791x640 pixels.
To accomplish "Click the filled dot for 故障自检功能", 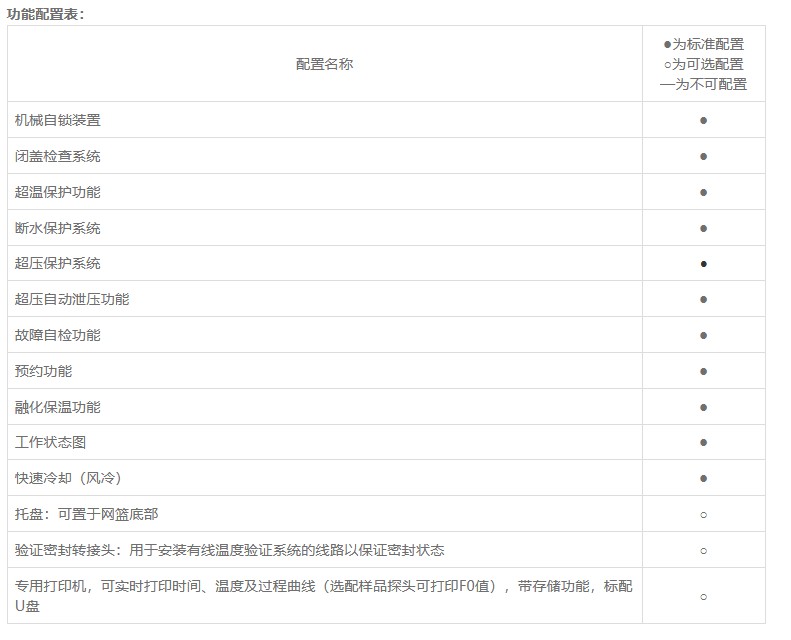I will pyautogui.click(x=703, y=335).
